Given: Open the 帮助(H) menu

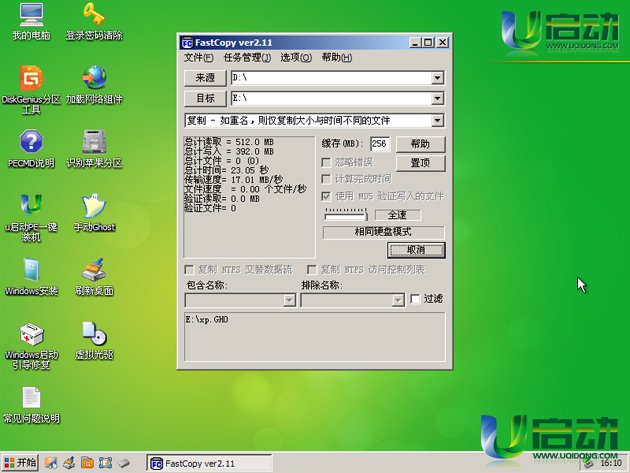Looking at the screenshot, I should [x=337, y=57].
